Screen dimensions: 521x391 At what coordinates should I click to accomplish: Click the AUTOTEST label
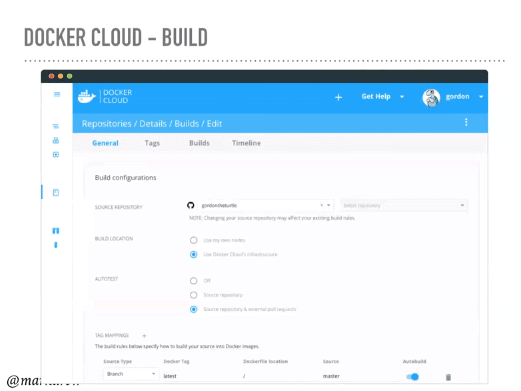coord(106,279)
